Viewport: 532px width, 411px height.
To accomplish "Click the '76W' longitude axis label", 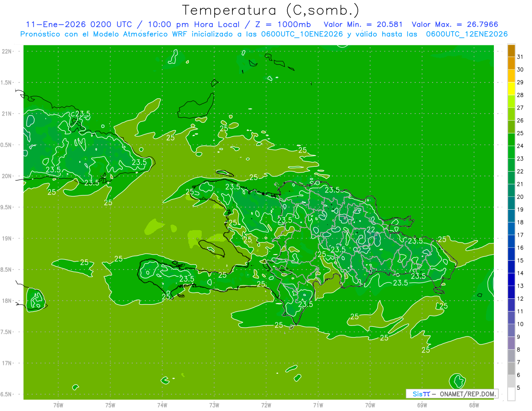I will pyautogui.click(x=58, y=405).
